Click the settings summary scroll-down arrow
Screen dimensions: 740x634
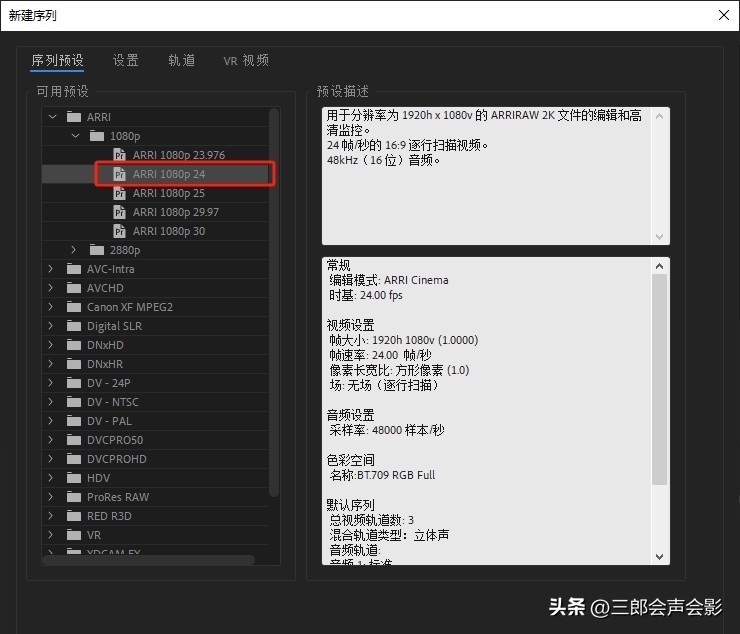click(659, 557)
